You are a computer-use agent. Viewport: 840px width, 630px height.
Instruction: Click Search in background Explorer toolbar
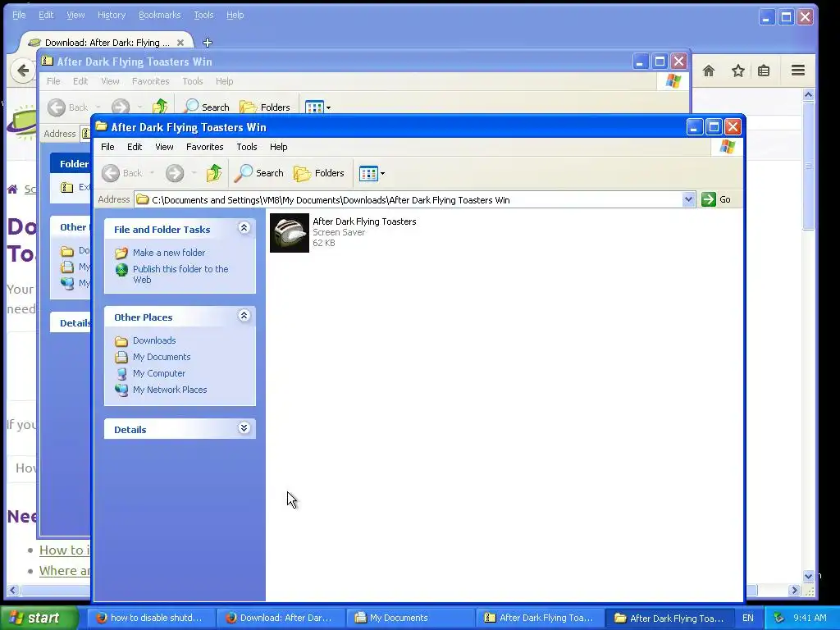pos(206,107)
